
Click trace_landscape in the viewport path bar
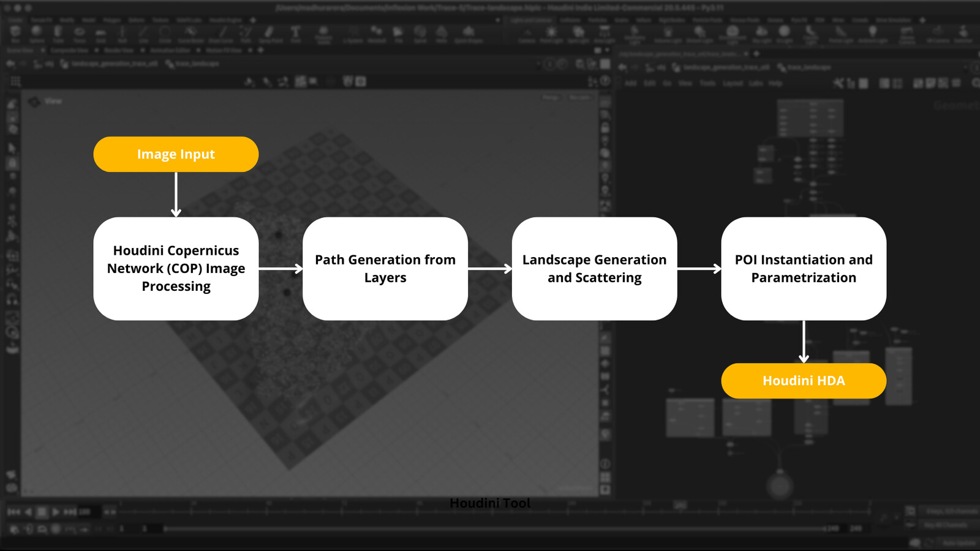[197, 64]
